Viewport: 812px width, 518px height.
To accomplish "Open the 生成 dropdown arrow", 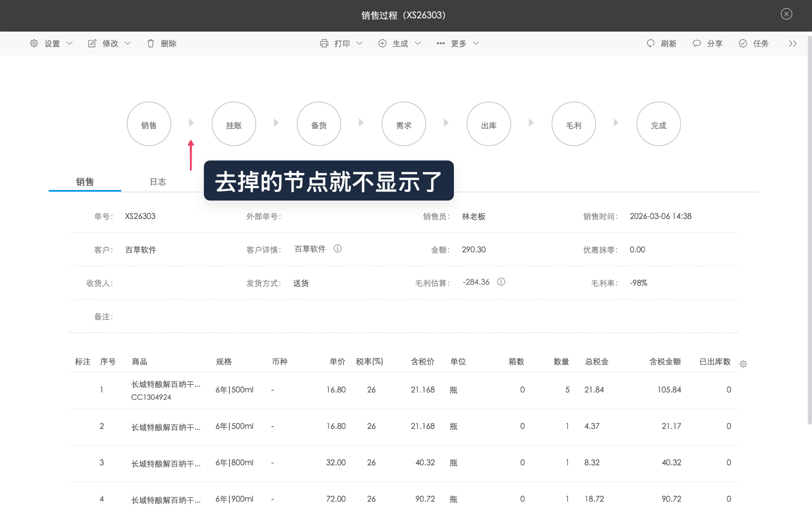I will 418,43.
